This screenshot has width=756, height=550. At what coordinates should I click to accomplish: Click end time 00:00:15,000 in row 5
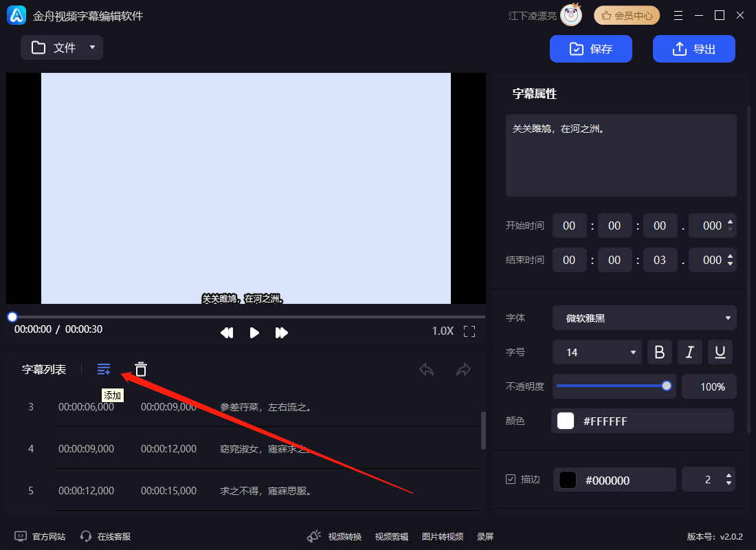click(169, 491)
